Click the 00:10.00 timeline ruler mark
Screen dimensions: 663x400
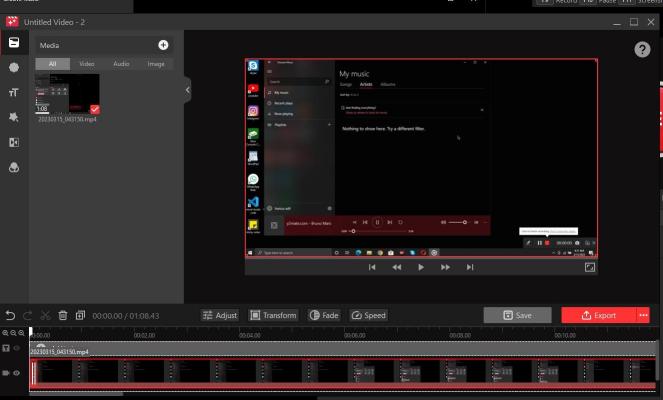click(x=565, y=335)
